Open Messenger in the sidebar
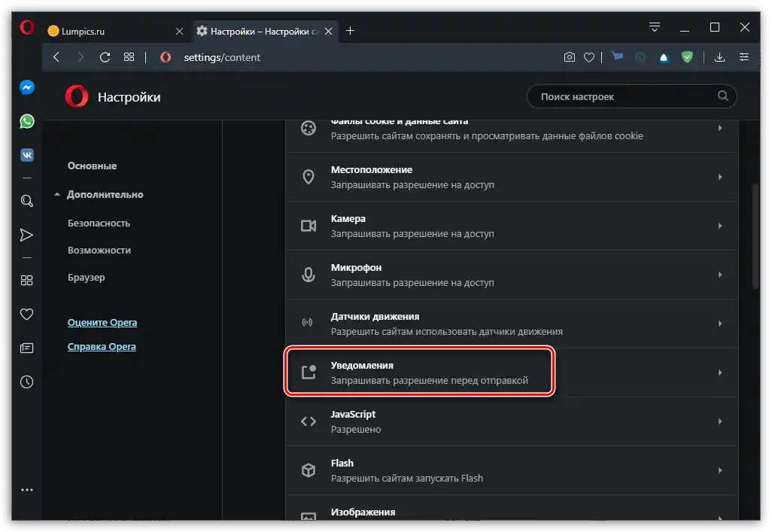Image resolution: width=772 pixels, height=532 pixels. point(27,88)
